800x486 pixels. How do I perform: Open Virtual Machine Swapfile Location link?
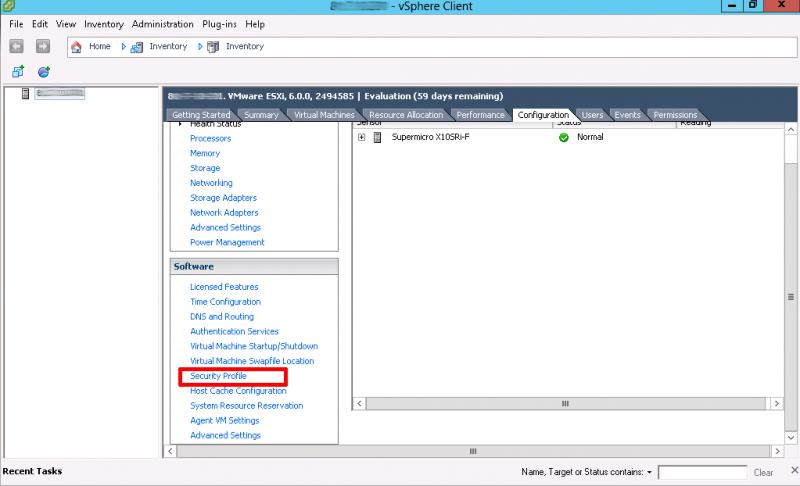[252, 361]
